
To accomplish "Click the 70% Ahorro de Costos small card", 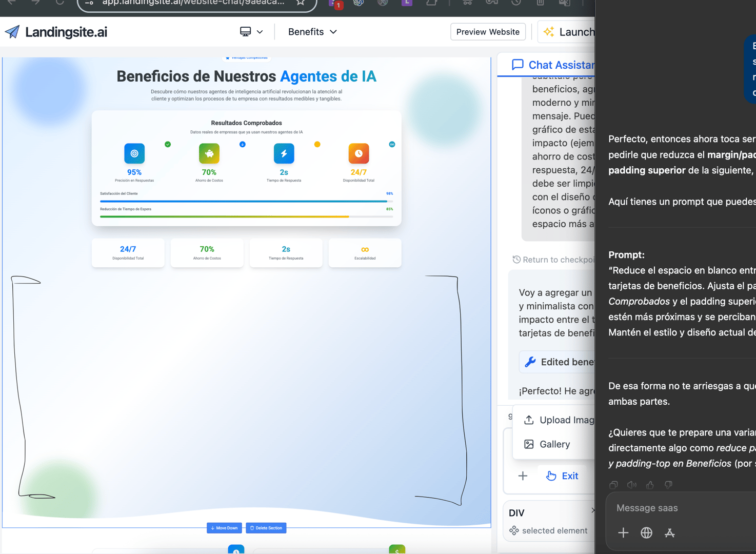I will point(207,253).
